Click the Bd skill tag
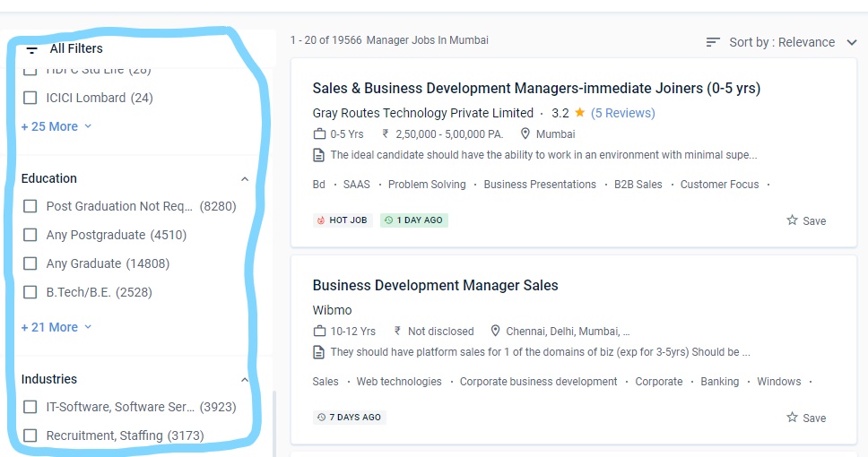This screenshot has width=868, height=457. coord(319,185)
